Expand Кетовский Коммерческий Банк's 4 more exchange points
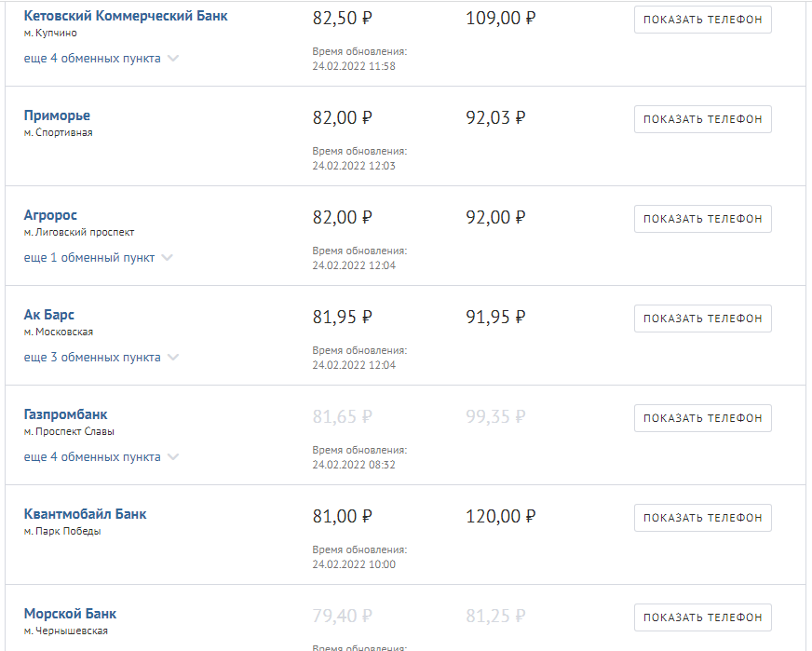 tap(91, 59)
